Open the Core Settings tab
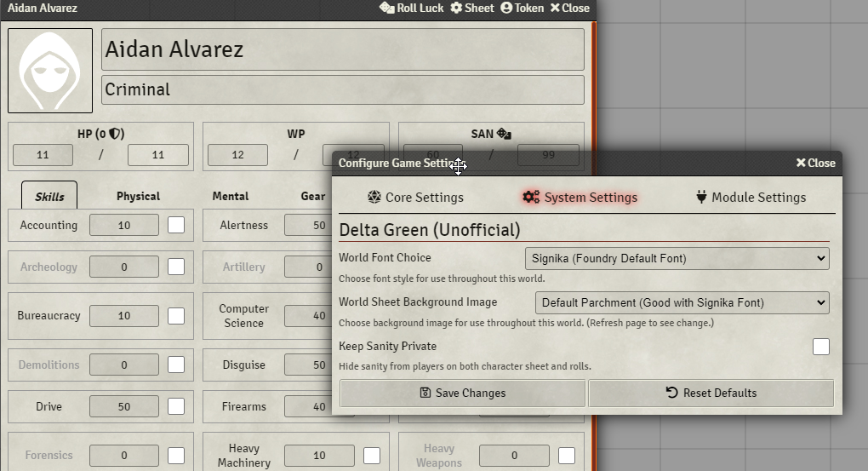 pyautogui.click(x=416, y=198)
